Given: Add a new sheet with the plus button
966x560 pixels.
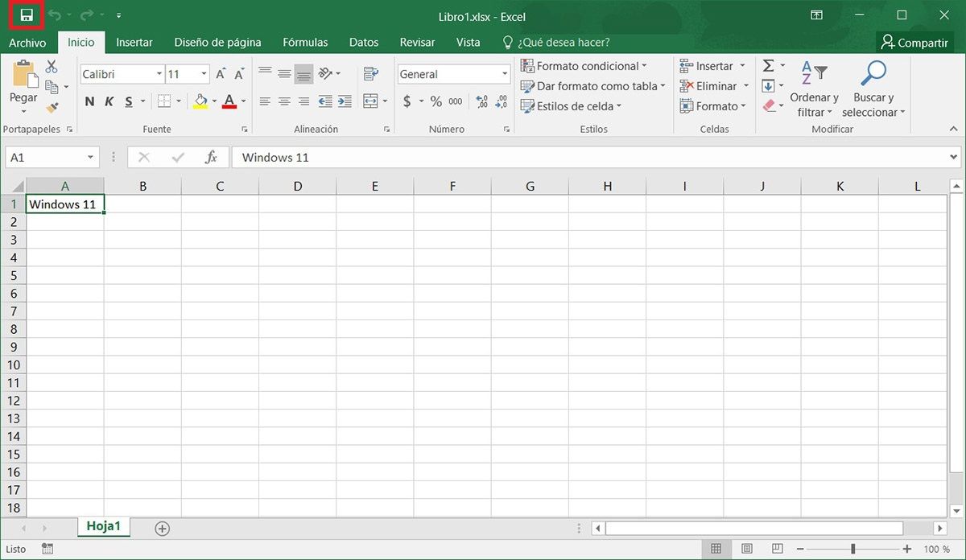Looking at the screenshot, I should click(x=161, y=528).
